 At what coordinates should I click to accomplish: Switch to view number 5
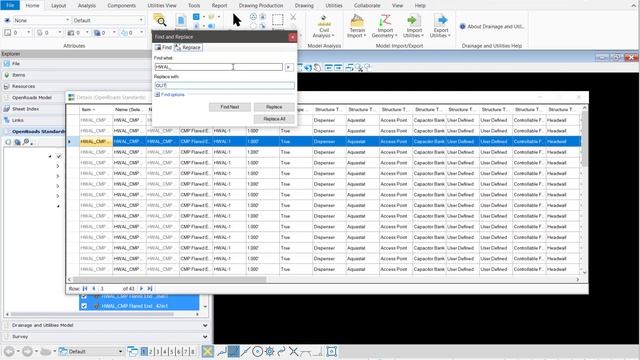coord(171,351)
